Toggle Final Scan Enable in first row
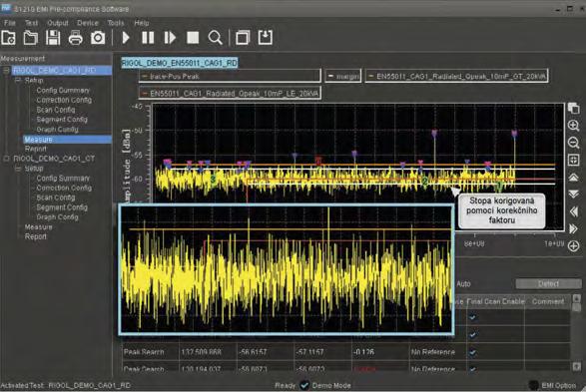The image size is (586, 392). [473, 317]
